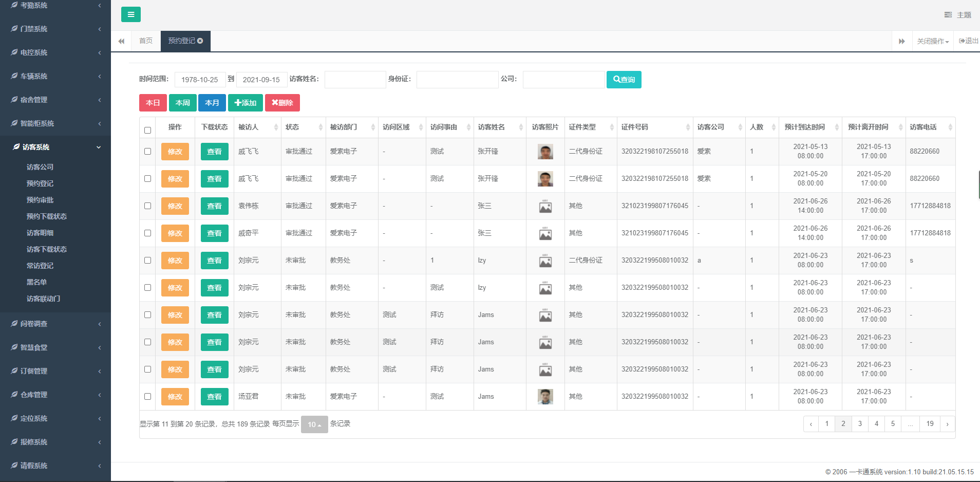Expand the 考勤系统 sidebar menu

point(55,5)
